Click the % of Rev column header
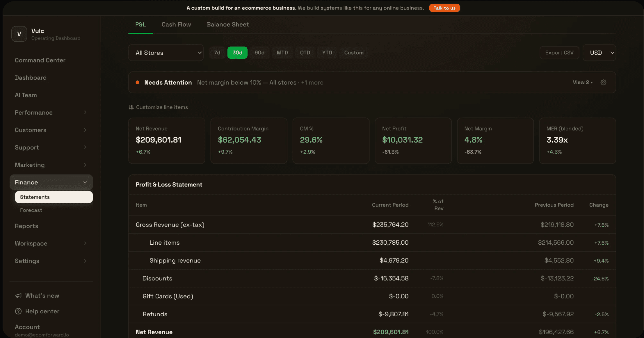This screenshot has height=338, width=644. click(438, 205)
